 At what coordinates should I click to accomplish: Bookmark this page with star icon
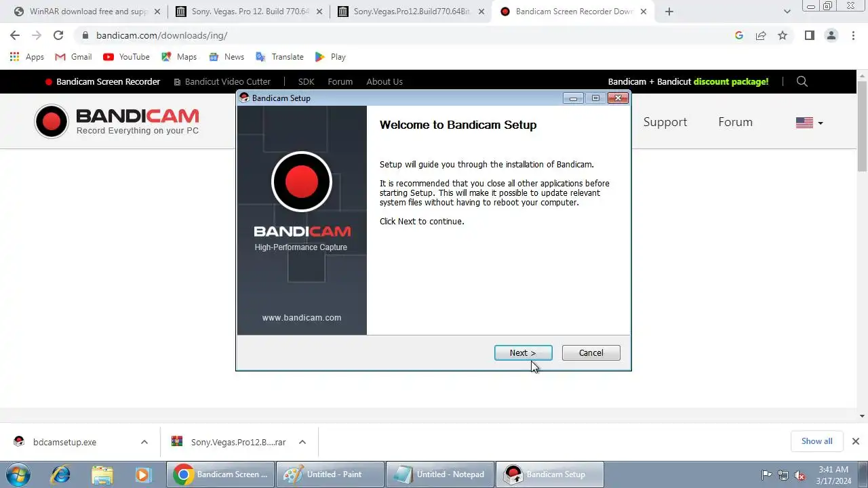coord(783,35)
